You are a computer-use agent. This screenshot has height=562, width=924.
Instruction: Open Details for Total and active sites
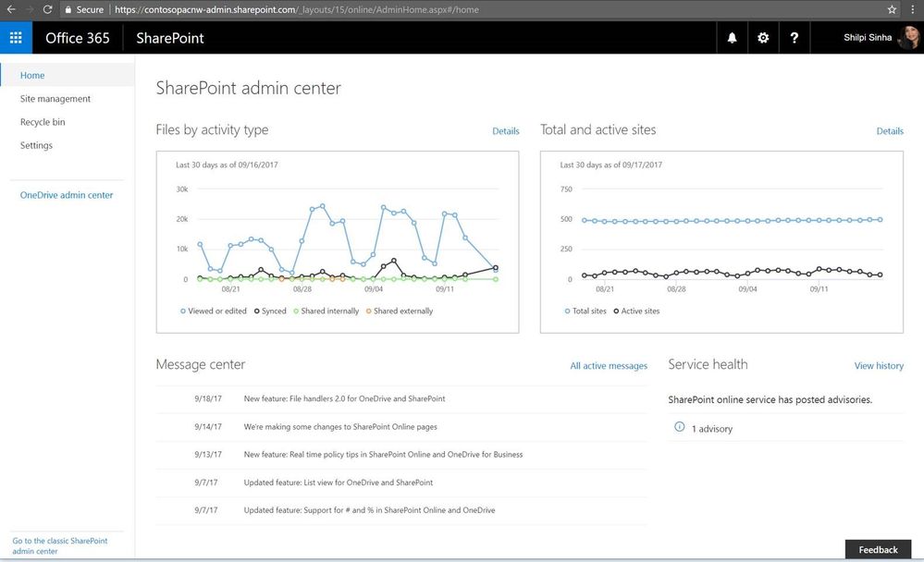pyautogui.click(x=890, y=131)
